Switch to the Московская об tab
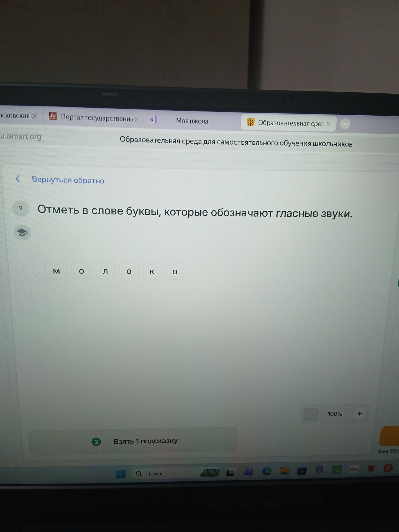399x532 pixels. tap(18, 116)
